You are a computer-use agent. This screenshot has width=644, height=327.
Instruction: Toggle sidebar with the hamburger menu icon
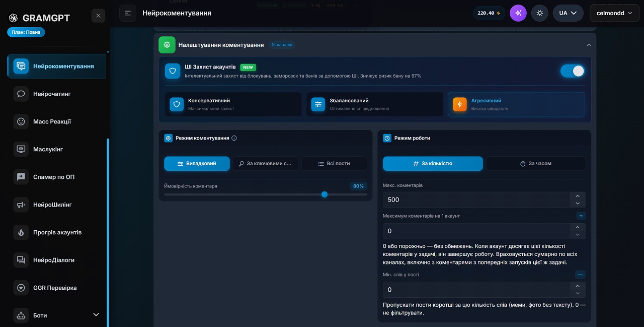point(128,13)
